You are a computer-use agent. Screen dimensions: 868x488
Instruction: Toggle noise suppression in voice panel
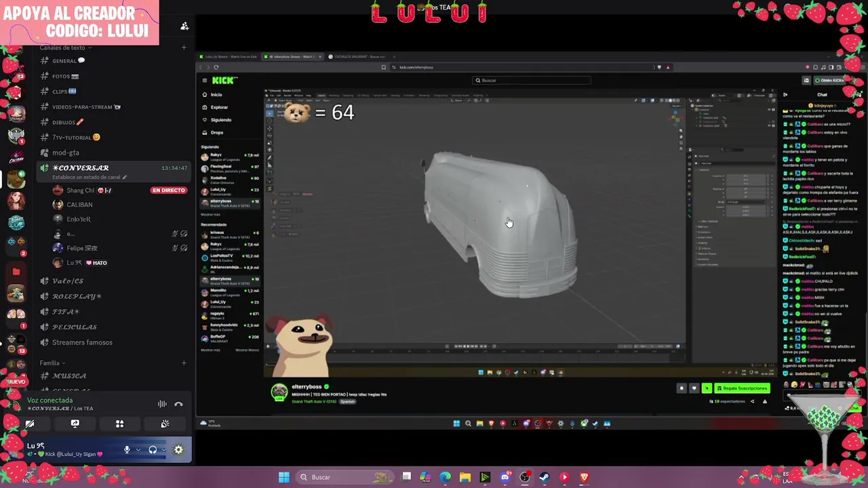162,405
